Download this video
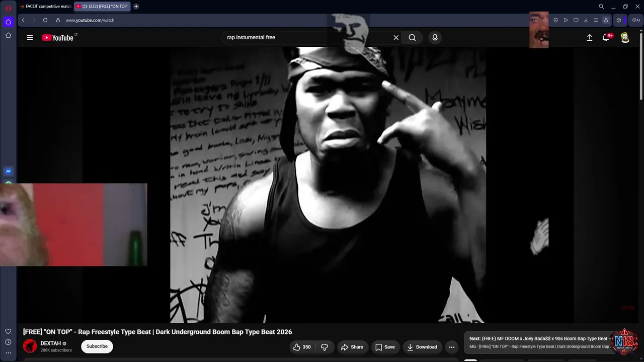This screenshot has width=644, height=362. pos(422,347)
